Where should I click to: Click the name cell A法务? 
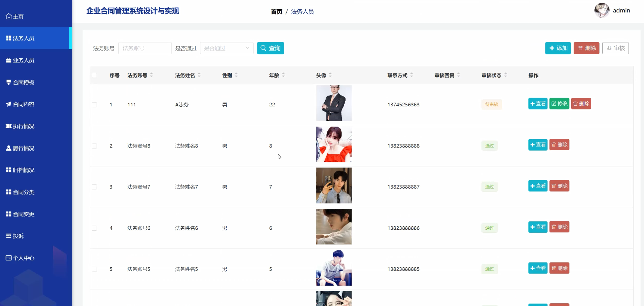tap(182, 105)
